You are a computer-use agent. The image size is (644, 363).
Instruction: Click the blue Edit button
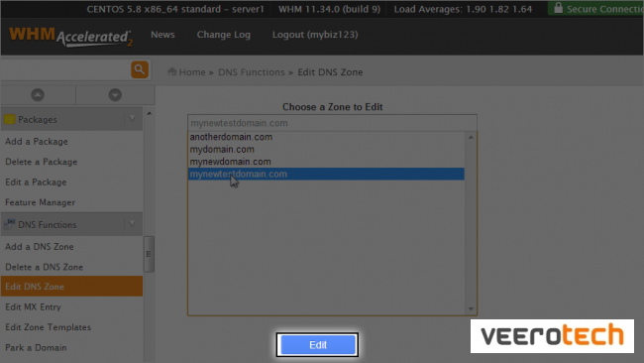click(x=317, y=344)
